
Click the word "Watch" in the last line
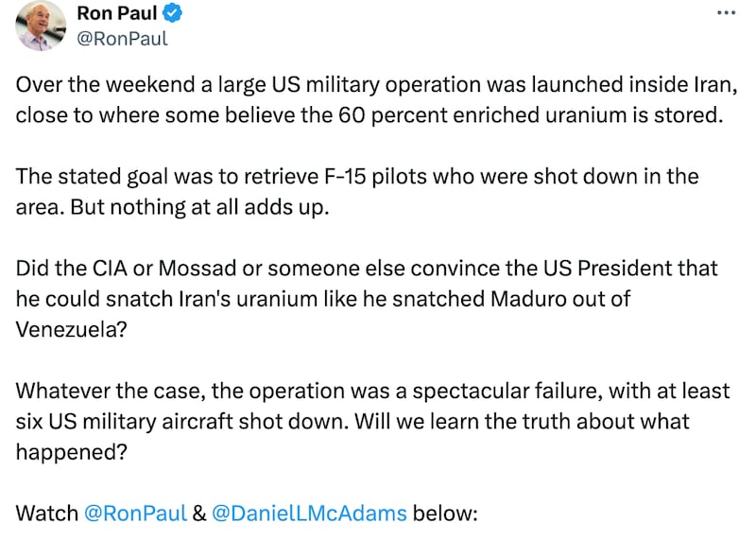coord(47,514)
